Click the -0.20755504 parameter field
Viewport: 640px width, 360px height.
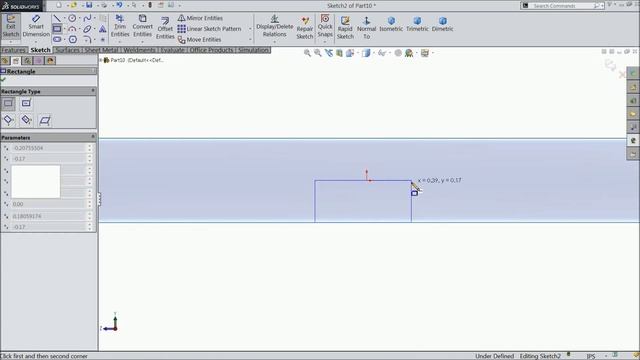pyautogui.click(x=49, y=148)
